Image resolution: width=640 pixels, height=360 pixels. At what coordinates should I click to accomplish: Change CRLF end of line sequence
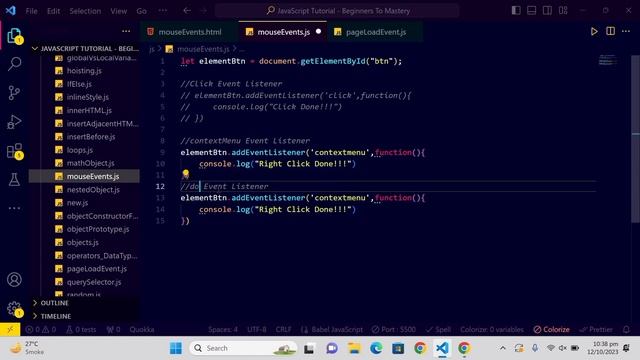[283, 329]
